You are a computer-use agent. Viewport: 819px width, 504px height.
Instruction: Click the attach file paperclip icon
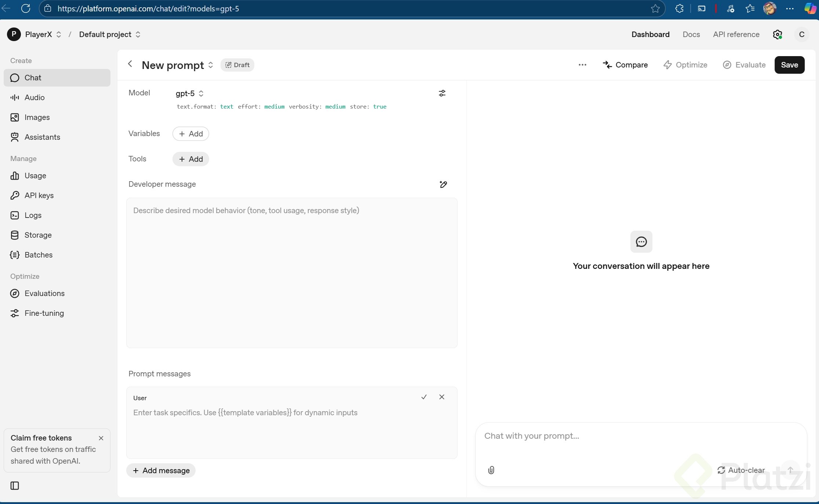tap(491, 470)
